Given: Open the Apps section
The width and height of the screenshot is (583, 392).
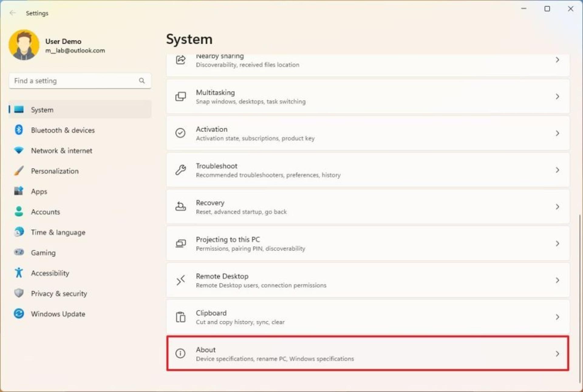Looking at the screenshot, I should pos(80,191).
